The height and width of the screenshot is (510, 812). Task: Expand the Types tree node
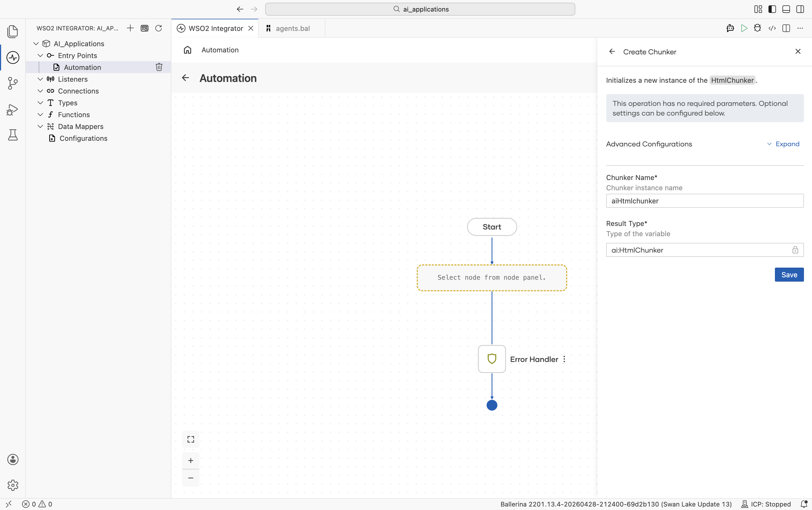(41, 103)
